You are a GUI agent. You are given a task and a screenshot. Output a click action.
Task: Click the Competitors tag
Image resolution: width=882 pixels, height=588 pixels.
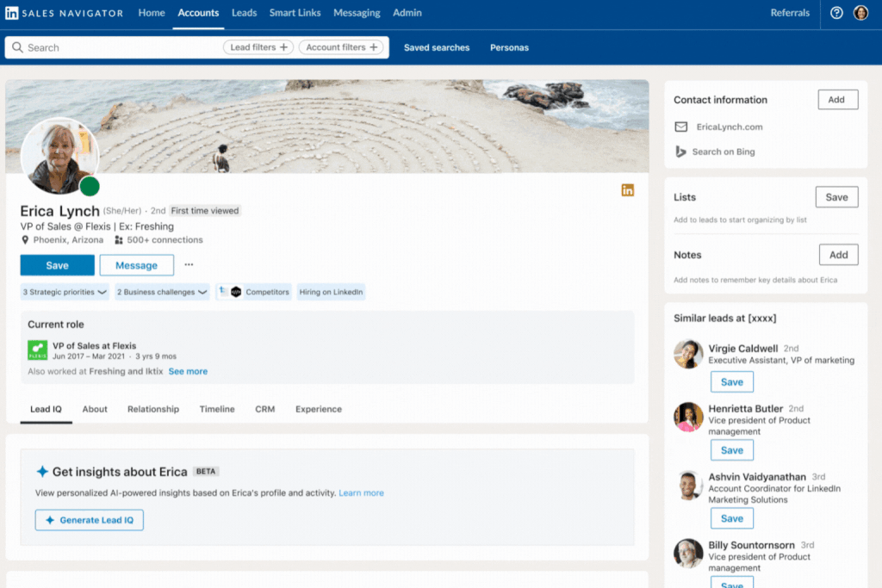pyautogui.click(x=254, y=292)
